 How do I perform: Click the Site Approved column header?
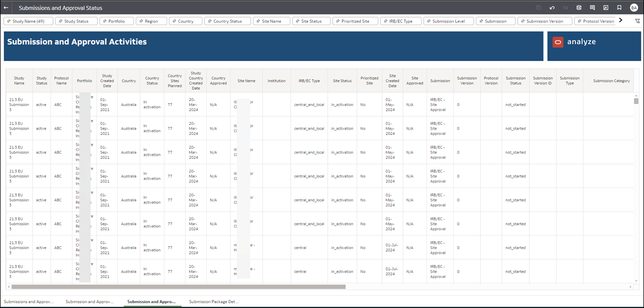(x=415, y=80)
